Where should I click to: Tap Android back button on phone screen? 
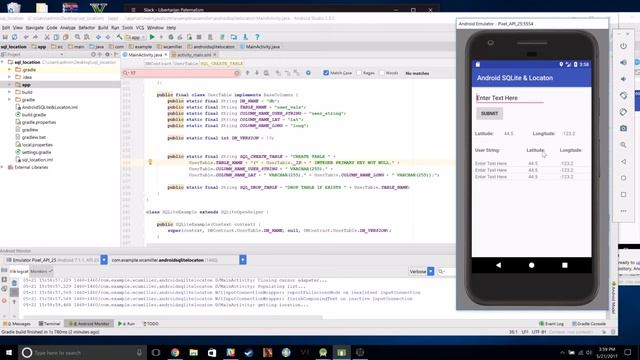tap(498, 265)
